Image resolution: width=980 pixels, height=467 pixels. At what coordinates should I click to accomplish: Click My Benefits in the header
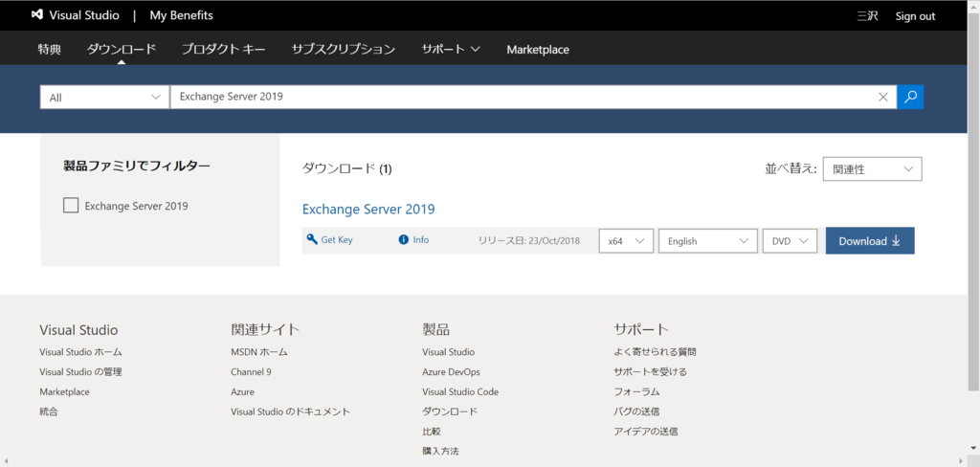click(x=181, y=15)
